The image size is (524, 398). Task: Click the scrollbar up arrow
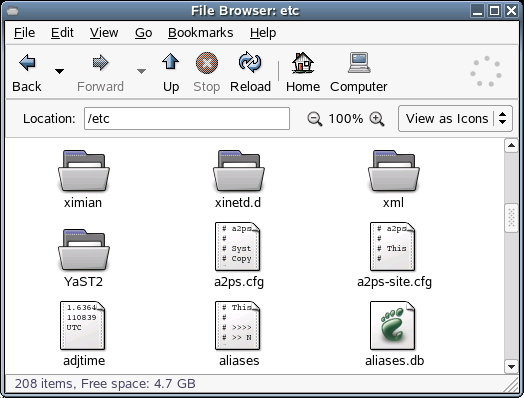511,146
